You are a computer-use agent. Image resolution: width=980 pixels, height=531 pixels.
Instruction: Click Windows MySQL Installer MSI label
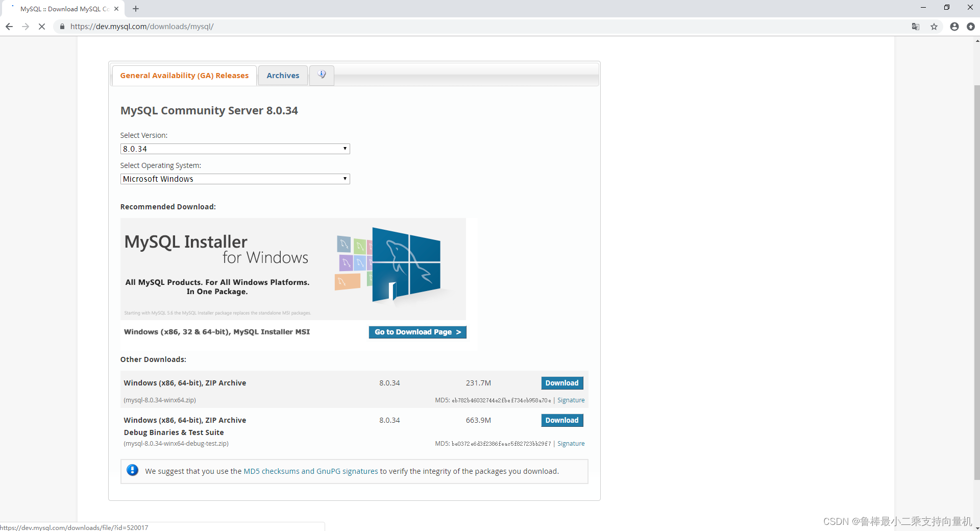coord(217,332)
